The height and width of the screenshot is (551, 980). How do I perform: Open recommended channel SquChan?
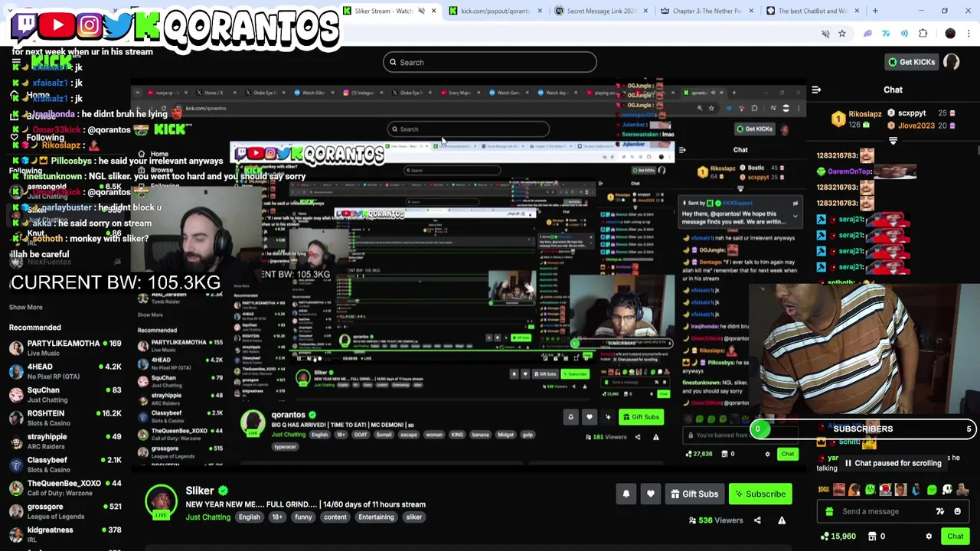click(65, 394)
